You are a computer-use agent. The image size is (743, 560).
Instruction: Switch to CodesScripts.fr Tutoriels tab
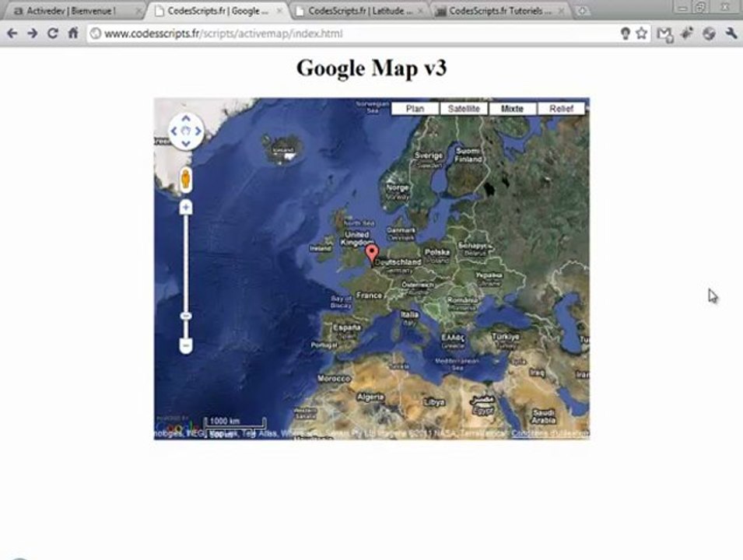pyautogui.click(x=500, y=10)
